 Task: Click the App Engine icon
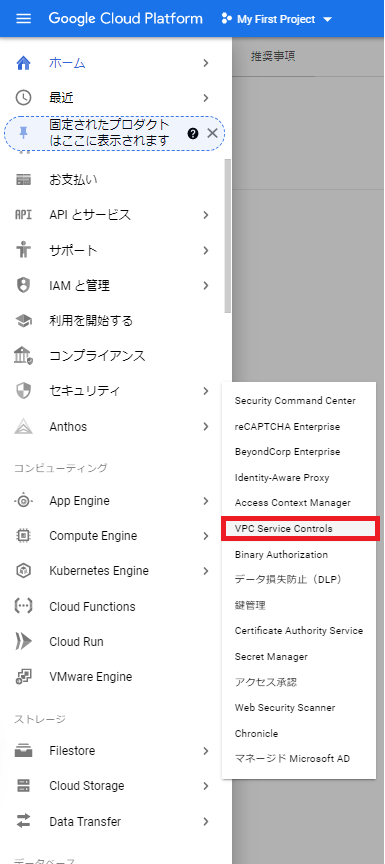[x=23, y=501]
